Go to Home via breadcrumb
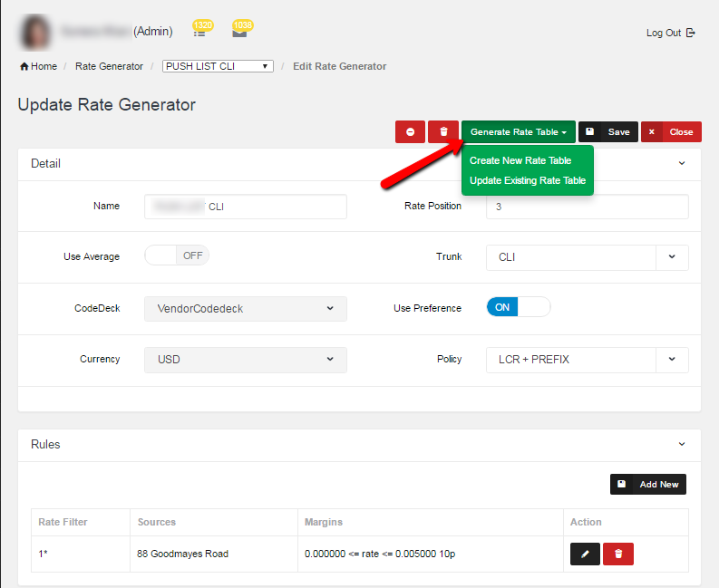719x588 pixels. [x=38, y=66]
